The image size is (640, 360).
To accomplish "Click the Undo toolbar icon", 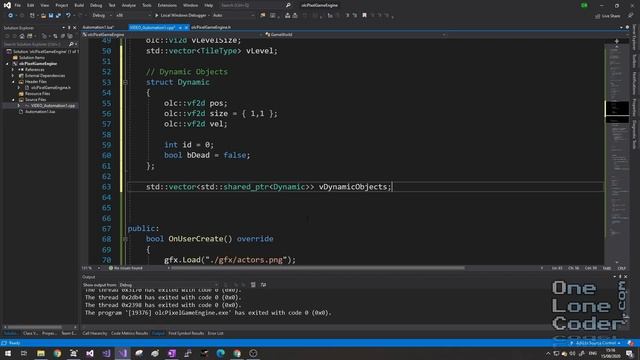I will click(68, 16).
